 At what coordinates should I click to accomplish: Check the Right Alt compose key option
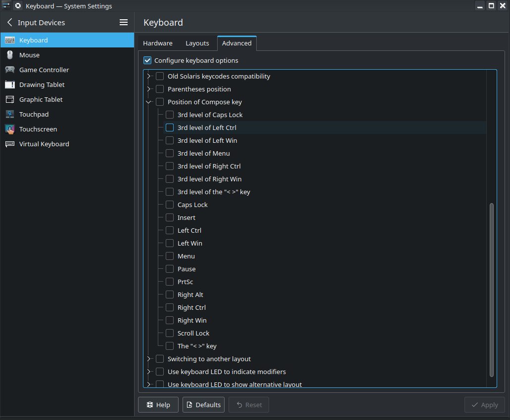click(x=170, y=294)
